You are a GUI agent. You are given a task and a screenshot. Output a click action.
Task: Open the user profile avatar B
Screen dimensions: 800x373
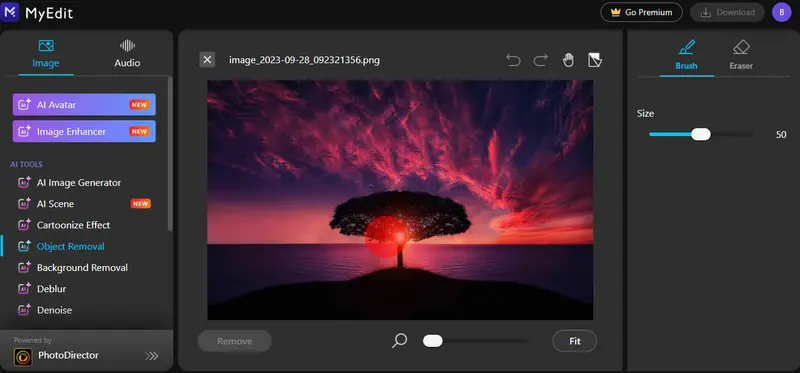click(782, 12)
